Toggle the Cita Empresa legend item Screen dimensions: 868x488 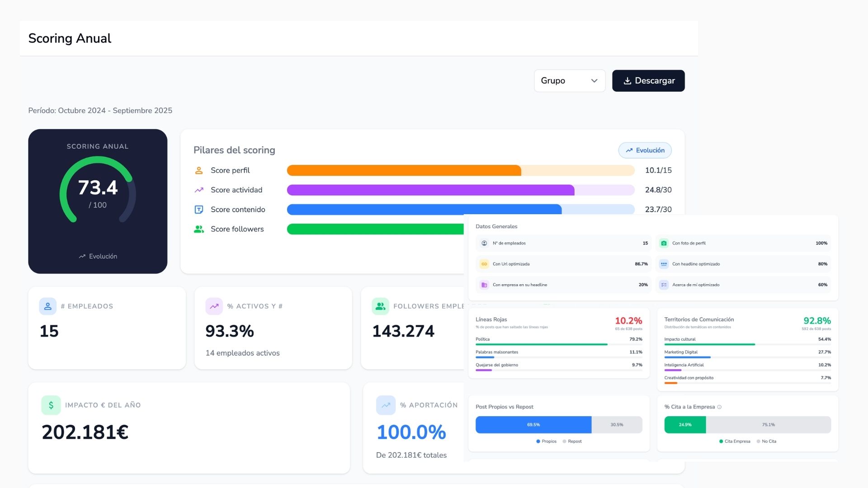coord(735,441)
